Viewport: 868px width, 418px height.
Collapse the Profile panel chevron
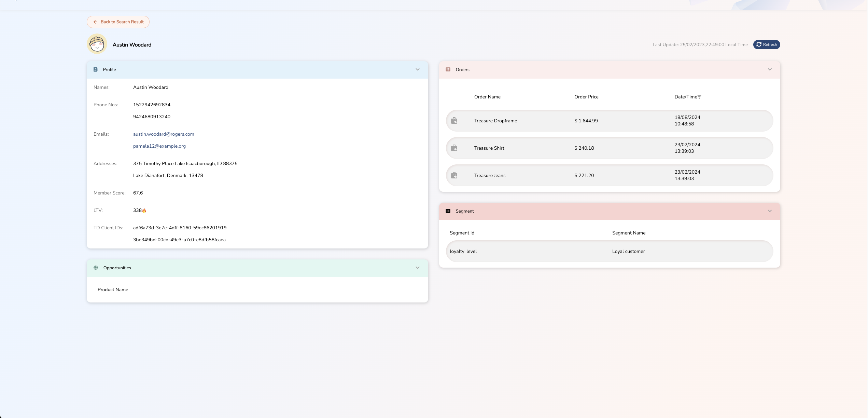(x=418, y=69)
